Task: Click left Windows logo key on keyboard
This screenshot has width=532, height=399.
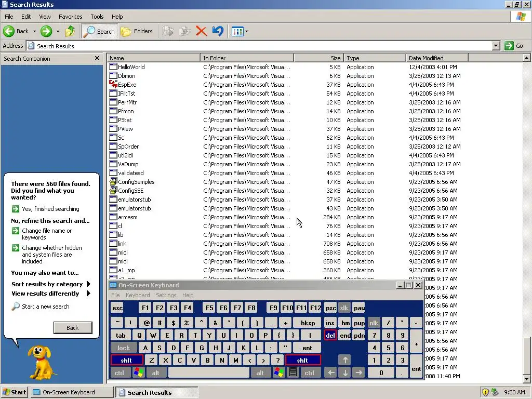Action: click(x=138, y=373)
